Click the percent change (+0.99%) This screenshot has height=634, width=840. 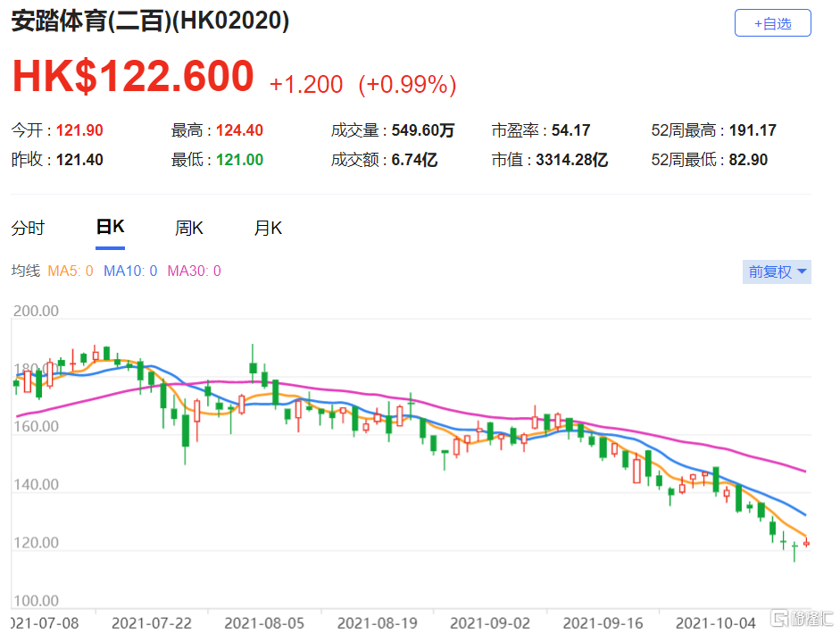(407, 84)
